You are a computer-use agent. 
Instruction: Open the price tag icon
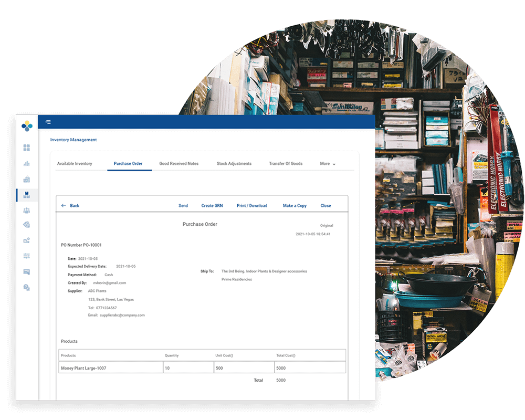coord(27,225)
